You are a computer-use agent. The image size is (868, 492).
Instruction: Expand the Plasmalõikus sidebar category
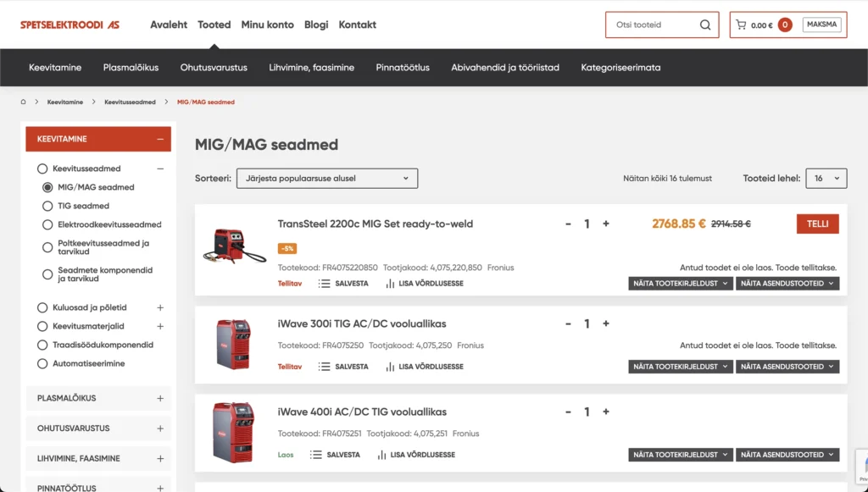point(160,398)
